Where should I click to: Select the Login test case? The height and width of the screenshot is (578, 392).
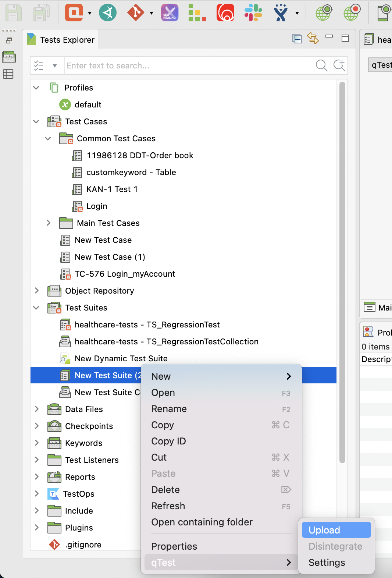coord(97,206)
